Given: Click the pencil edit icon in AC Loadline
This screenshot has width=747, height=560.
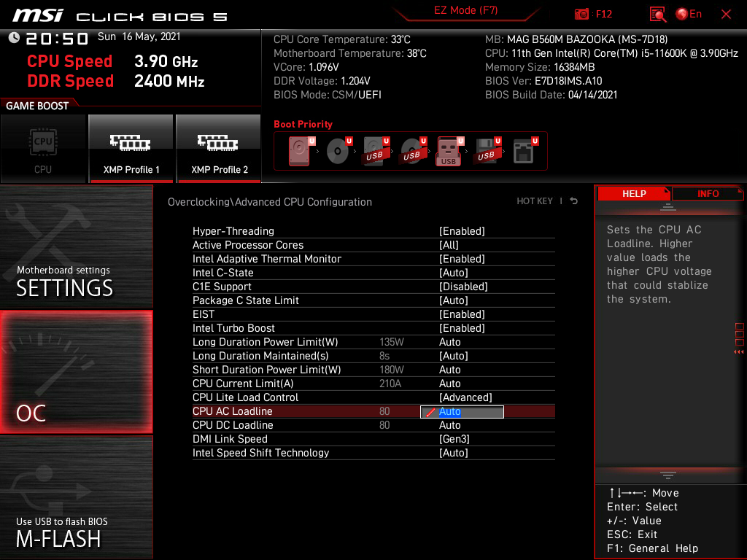Looking at the screenshot, I should [430, 412].
